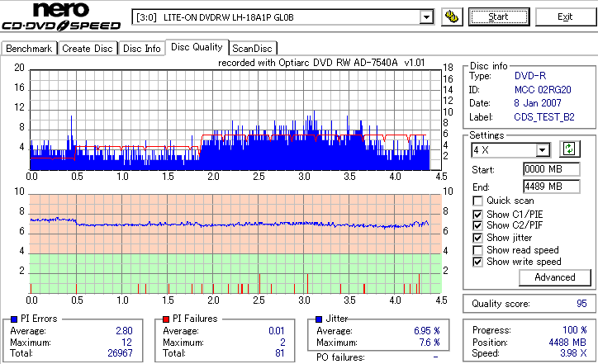This screenshot has width=598, height=364.
Task: Click the PO failures label
Action: tap(340, 357)
